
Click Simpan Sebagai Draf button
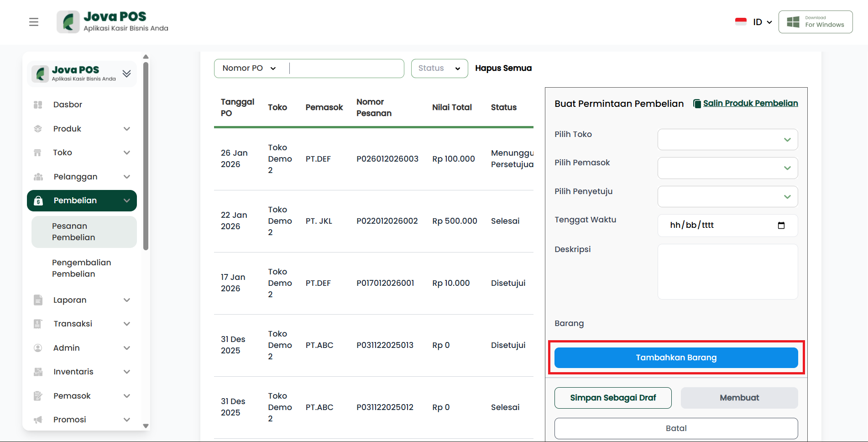click(x=612, y=398)
